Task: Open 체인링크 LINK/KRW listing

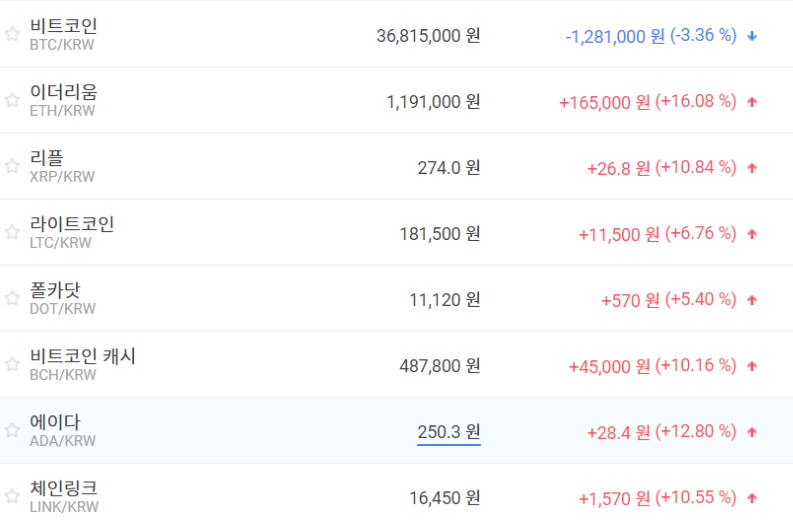Action: coord(64,488)
